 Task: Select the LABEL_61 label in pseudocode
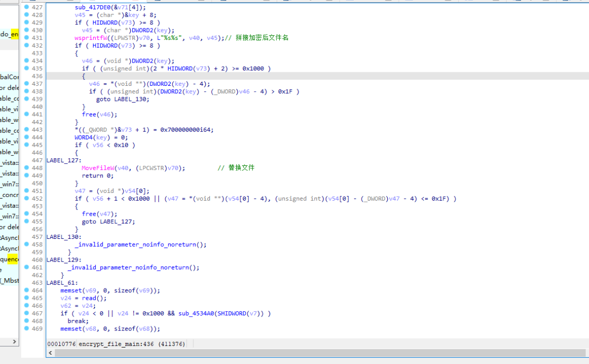(x=61, y=283)
